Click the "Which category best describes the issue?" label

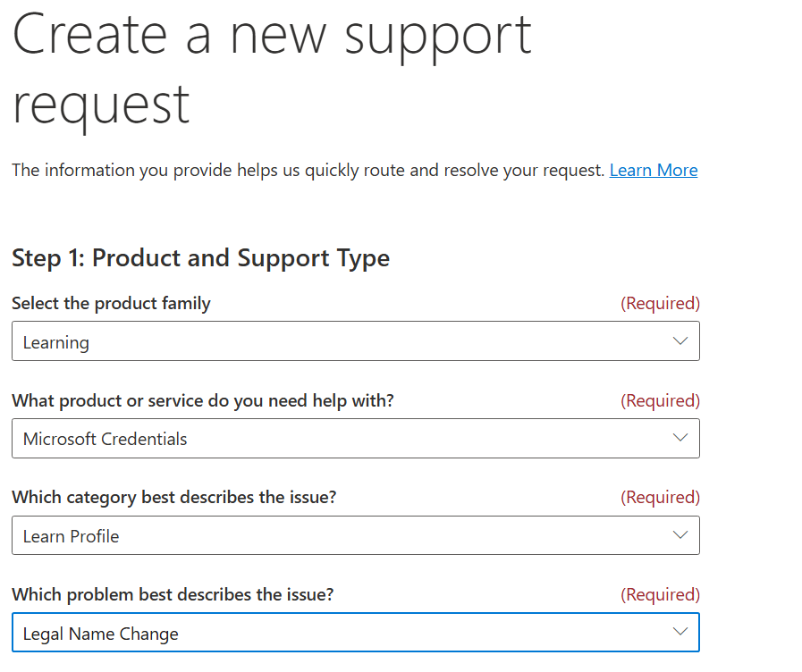click(174, 498)
